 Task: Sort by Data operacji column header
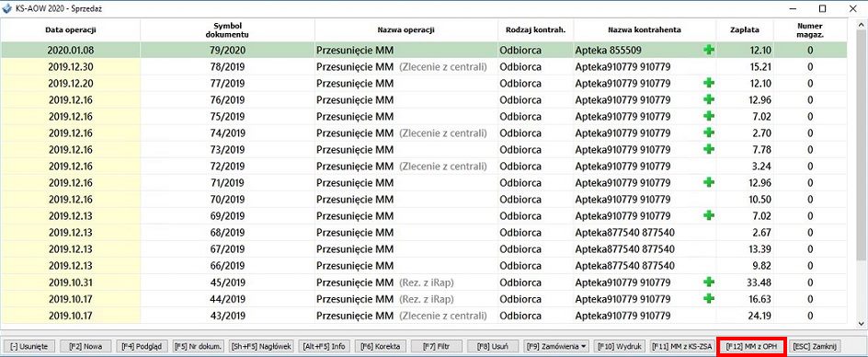coord(70,30)
